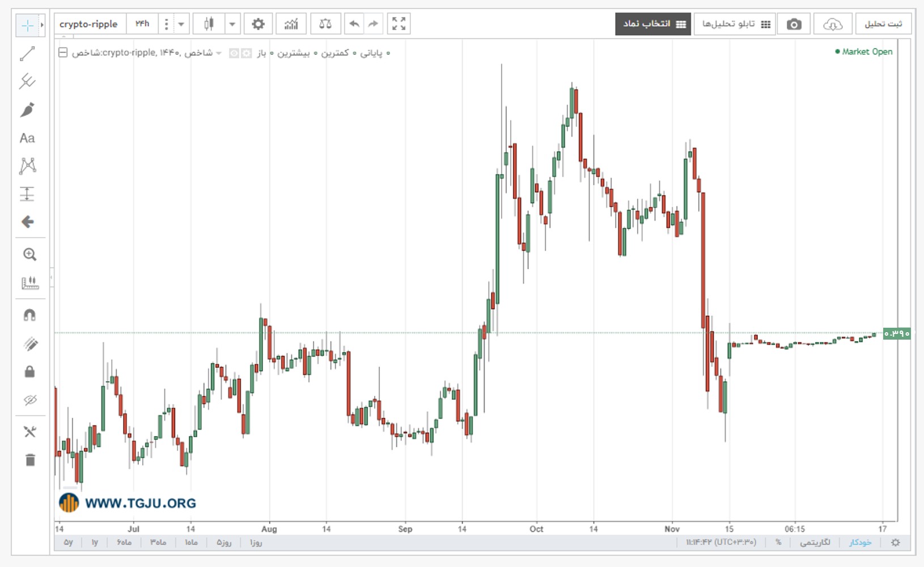Click the انتخاب نماد dark button
Image resolution: width=924 pixels, height=567 pixels.
pyautogui.click(x=653, y=24)
